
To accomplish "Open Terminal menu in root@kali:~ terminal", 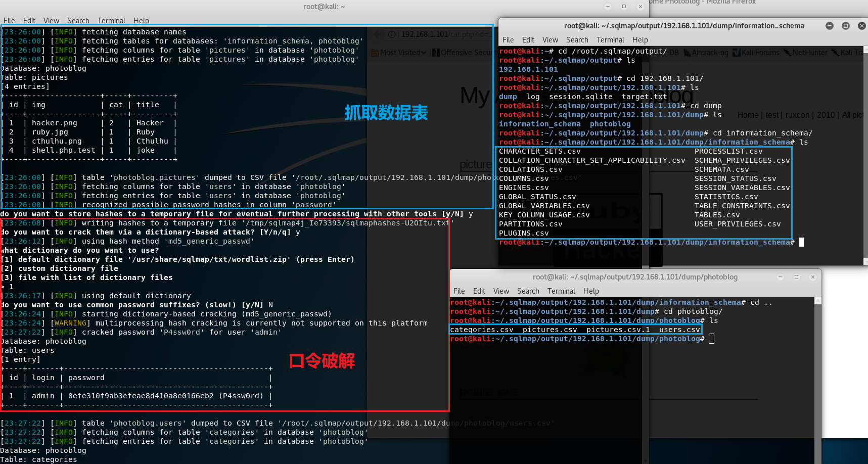I will point(111,21).
